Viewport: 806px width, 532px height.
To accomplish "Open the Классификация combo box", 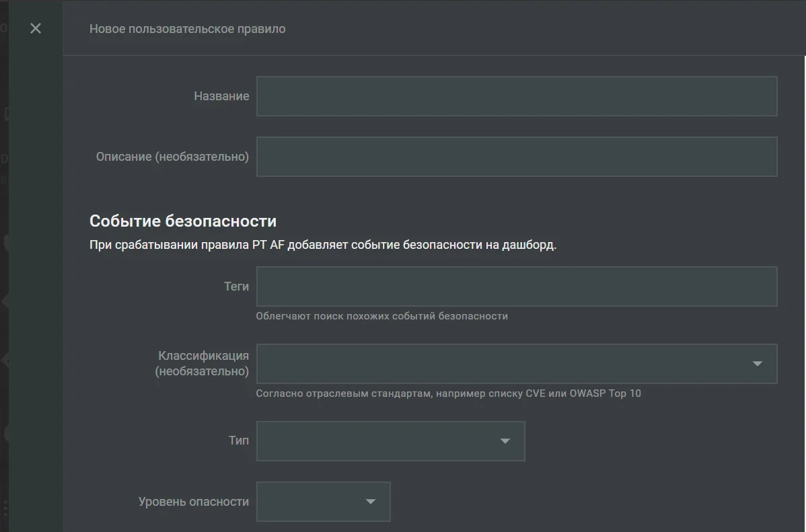I will pyautogui.click(x=517, y=364).
